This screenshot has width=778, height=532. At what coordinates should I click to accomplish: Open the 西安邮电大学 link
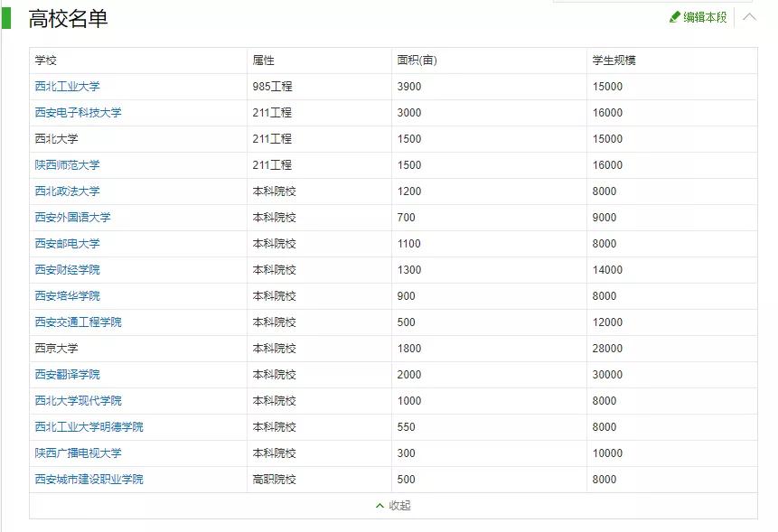click(x=68, y=244)
